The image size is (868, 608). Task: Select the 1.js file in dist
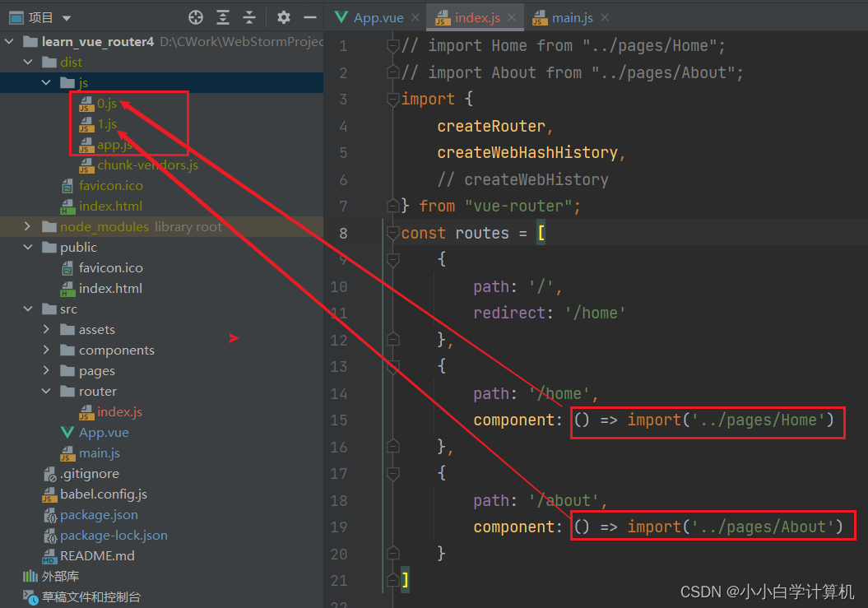107,124
